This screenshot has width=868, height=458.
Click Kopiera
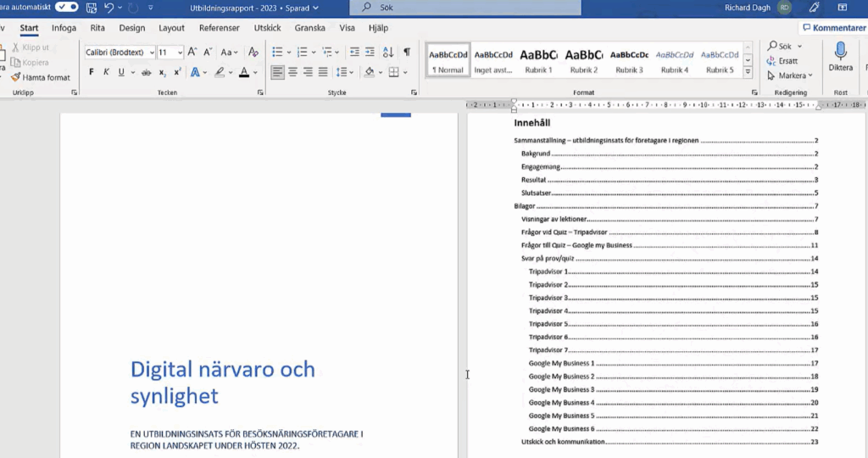click(x=30, y=63)
